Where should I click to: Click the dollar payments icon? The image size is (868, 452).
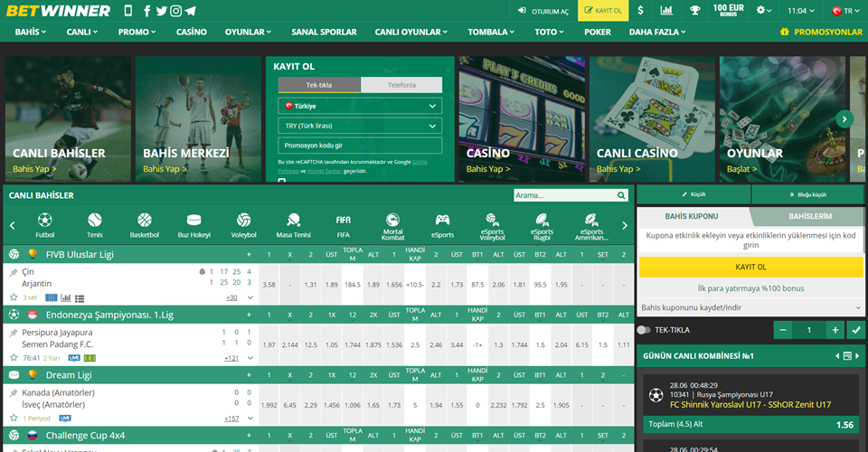[640, 11]
